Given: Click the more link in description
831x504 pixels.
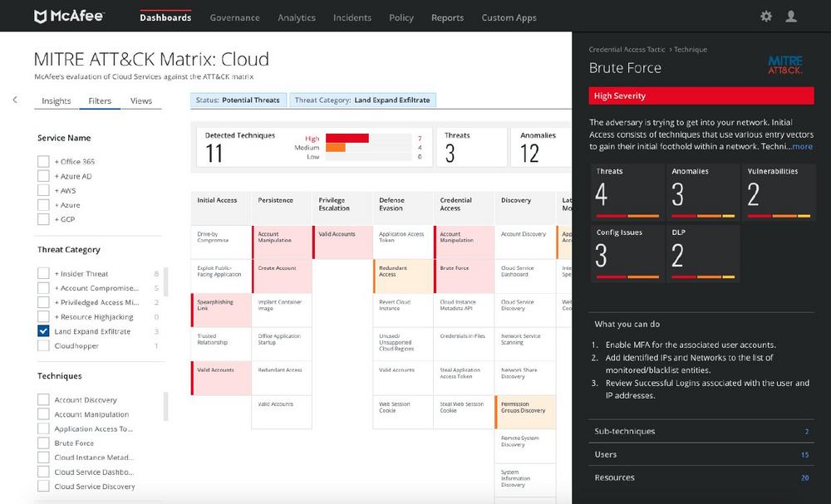Looking at the screenshot, I should point(801,146).
